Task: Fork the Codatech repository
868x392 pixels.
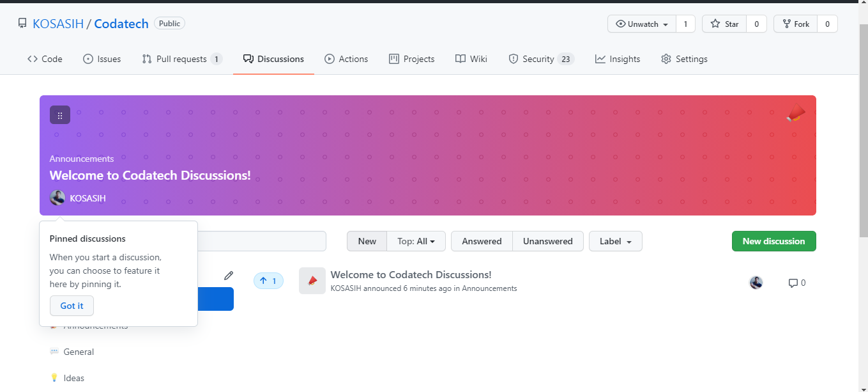Action: (x=795, y=24)
